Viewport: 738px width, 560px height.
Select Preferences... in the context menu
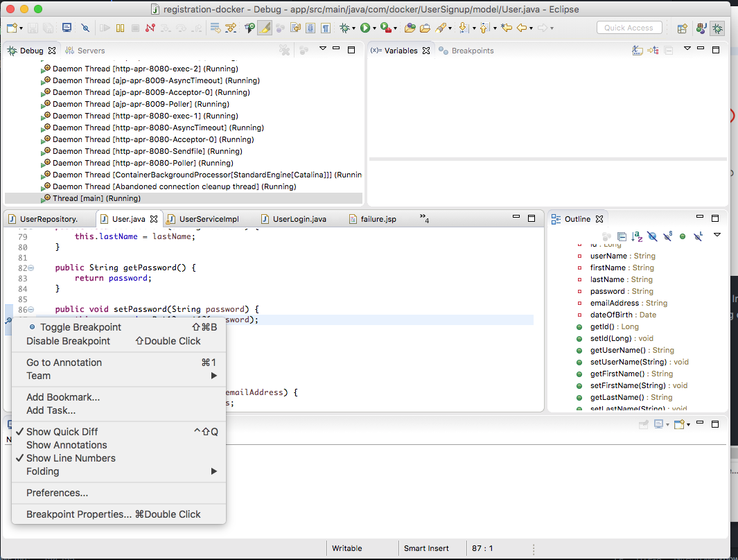coord(57,493)
